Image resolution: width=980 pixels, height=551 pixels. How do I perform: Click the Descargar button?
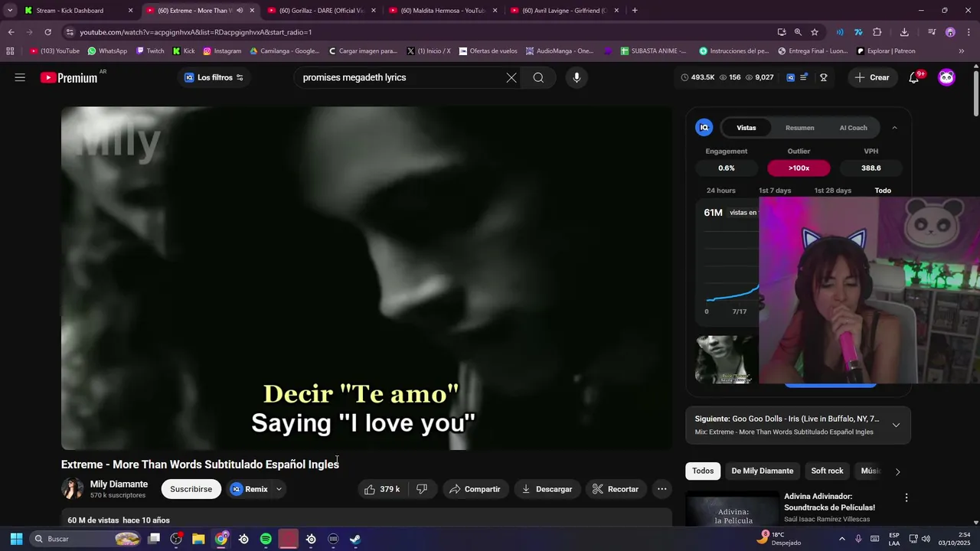pos(547,489)
